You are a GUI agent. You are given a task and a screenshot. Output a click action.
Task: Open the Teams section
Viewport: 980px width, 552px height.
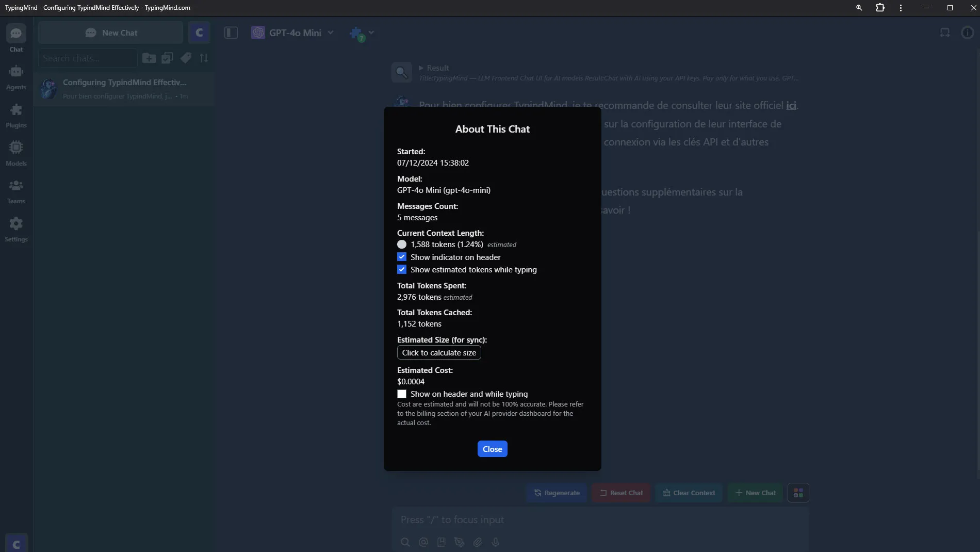coord(16,191)
